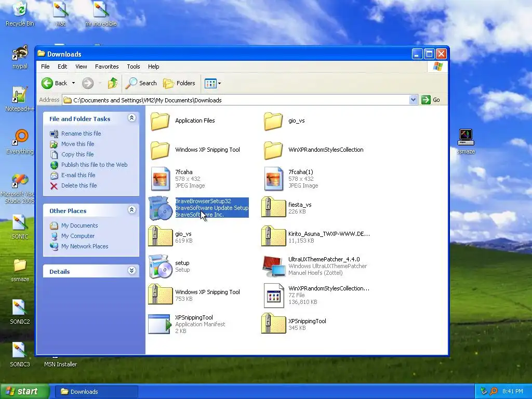Collapse the File and Folder Tasks panel
532x399 pixels.
(131, 118)
